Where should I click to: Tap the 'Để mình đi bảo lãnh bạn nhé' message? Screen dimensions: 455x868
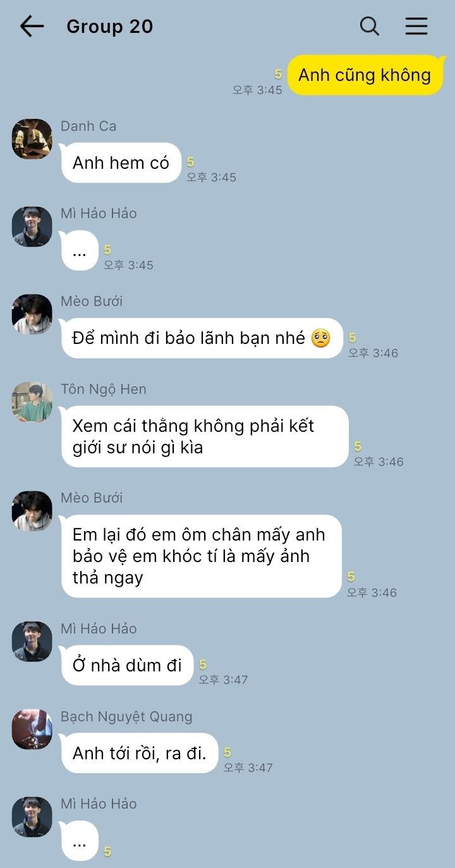202,338
